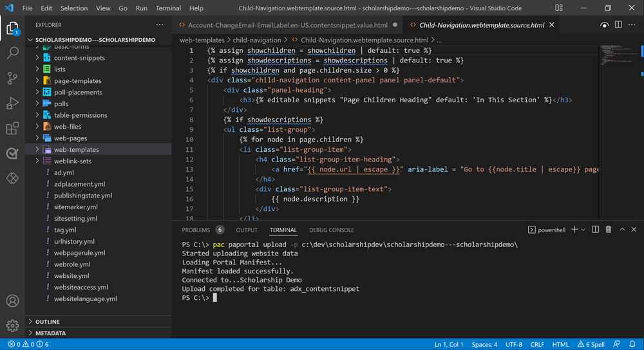
Task: Open Accounts icon in activity bar
Action: (x=12, y=300)
